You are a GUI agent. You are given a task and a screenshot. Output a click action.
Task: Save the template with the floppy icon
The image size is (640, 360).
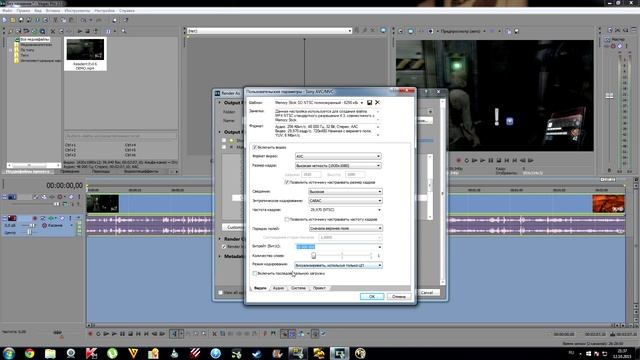click(369, 102)
